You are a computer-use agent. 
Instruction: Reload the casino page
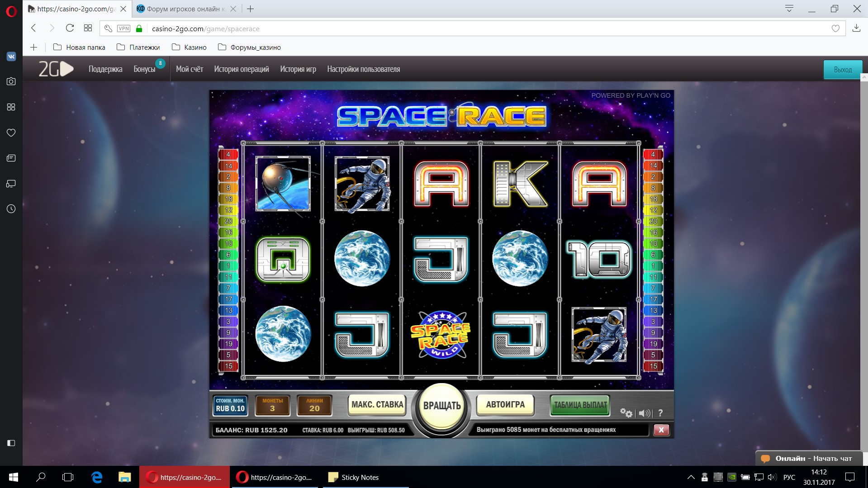pyautogui.click(x=70, y=28)
